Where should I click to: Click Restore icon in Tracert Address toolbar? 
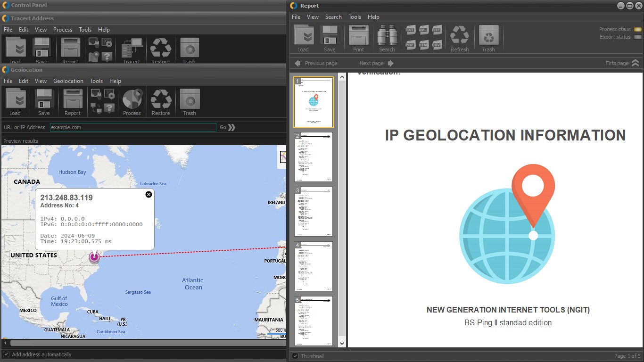[161, 48]
